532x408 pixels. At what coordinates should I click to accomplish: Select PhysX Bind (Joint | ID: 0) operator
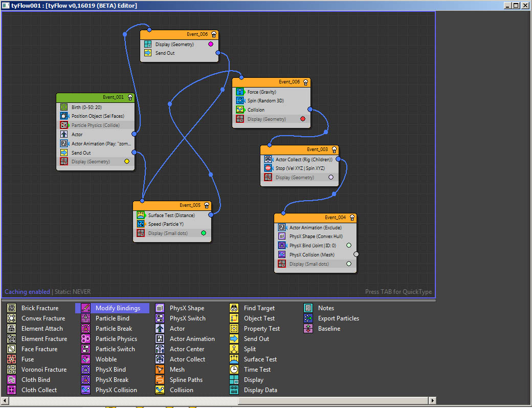(315, 245)
